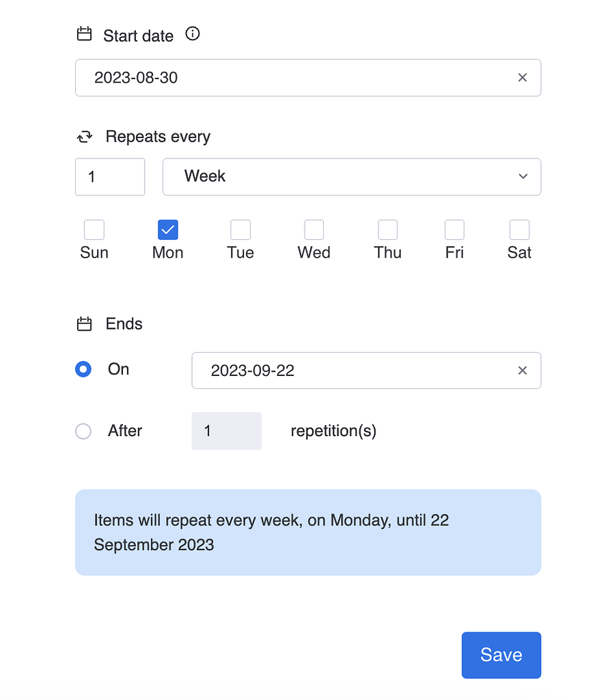Clear the end date using the X icon
Image resolution: width=597 pixels, height=700 pixels.
point(523,371)
